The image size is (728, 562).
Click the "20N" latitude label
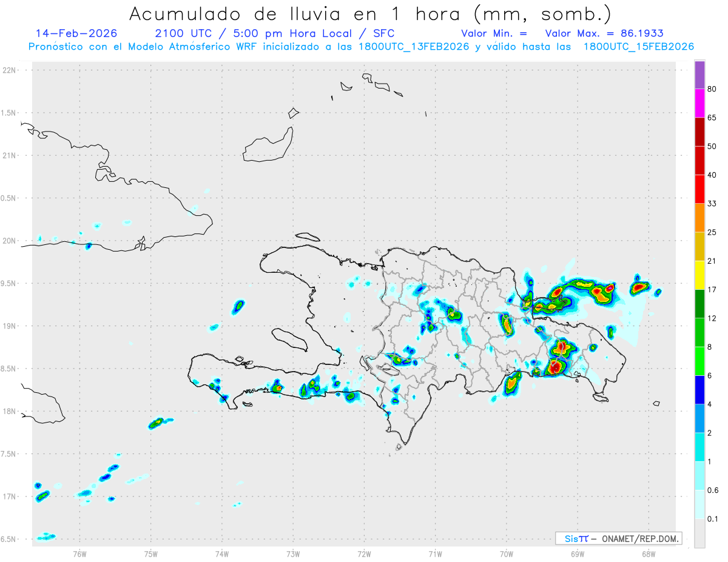click(10, 241)
